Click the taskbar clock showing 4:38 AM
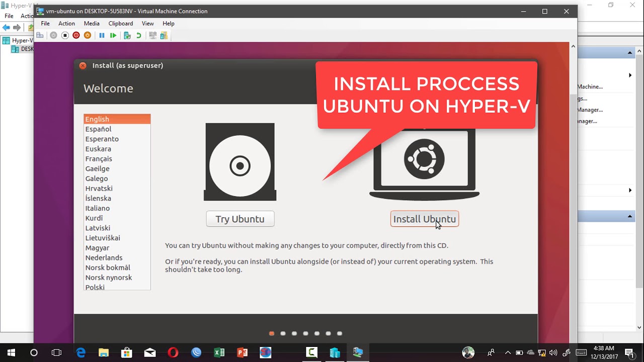This screenshot has width=644, height=362. [x=604, y=352]
